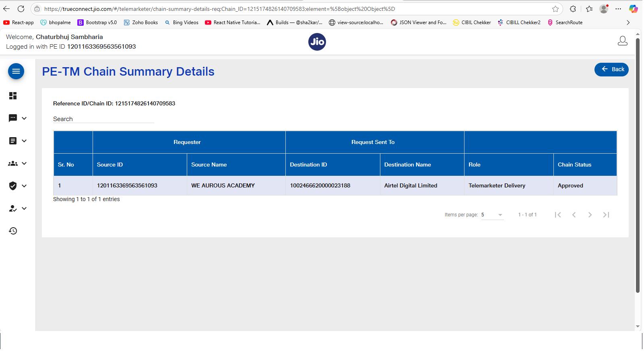The image size is (644, 362).
Task: Click the page vertical scrollbar
Action: [638, 165]
